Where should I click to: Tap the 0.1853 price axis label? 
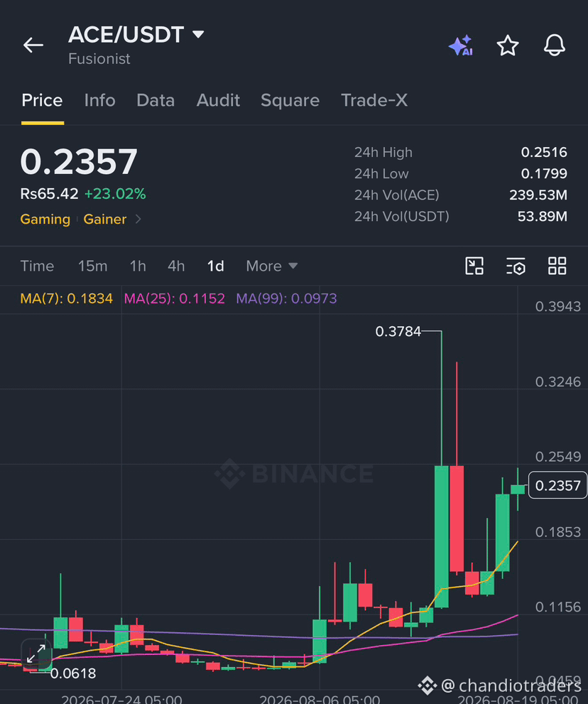click(x=558, y=532)
